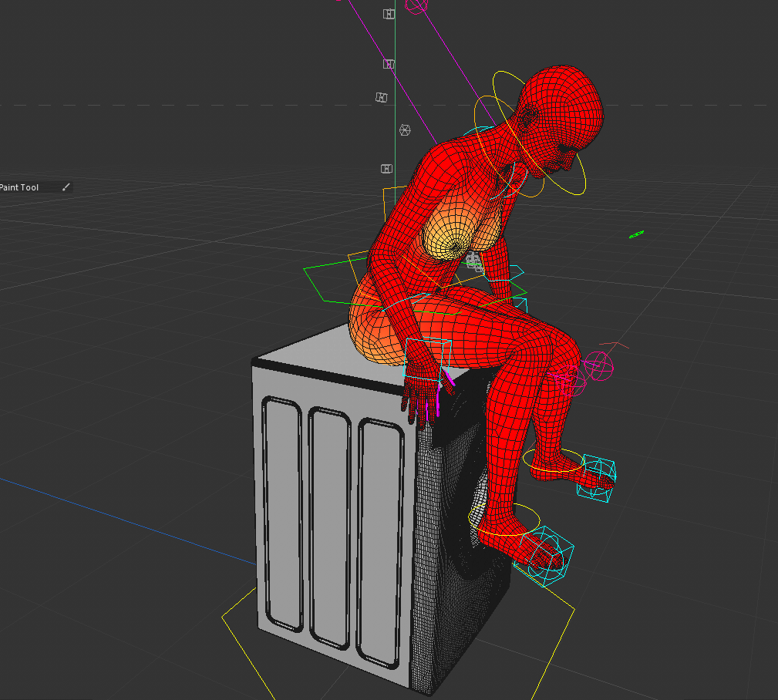
Task: Select the brush icon beside Paint Tool
Action: coord(66,187)
